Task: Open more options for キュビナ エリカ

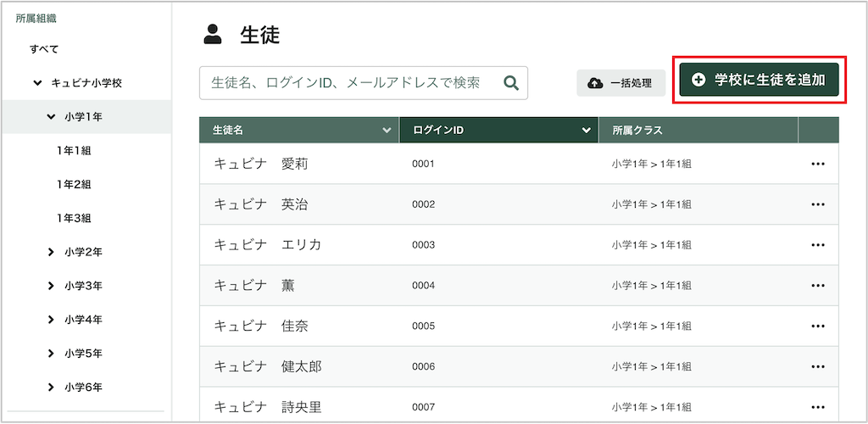Action: pos(818,245)
